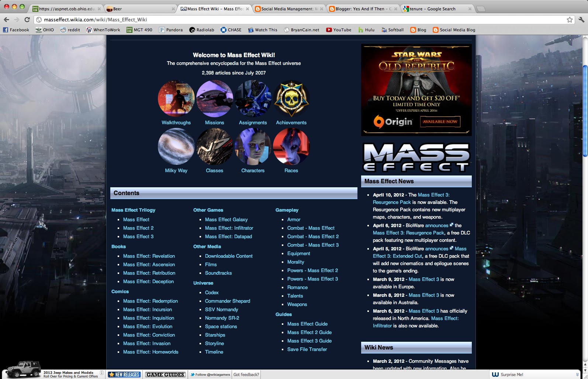This screenshot has height=379, width=588.
Task: Open Facebook bookmark in bookmarks bar
Action: pyautogui.click(x=16, y=30)
